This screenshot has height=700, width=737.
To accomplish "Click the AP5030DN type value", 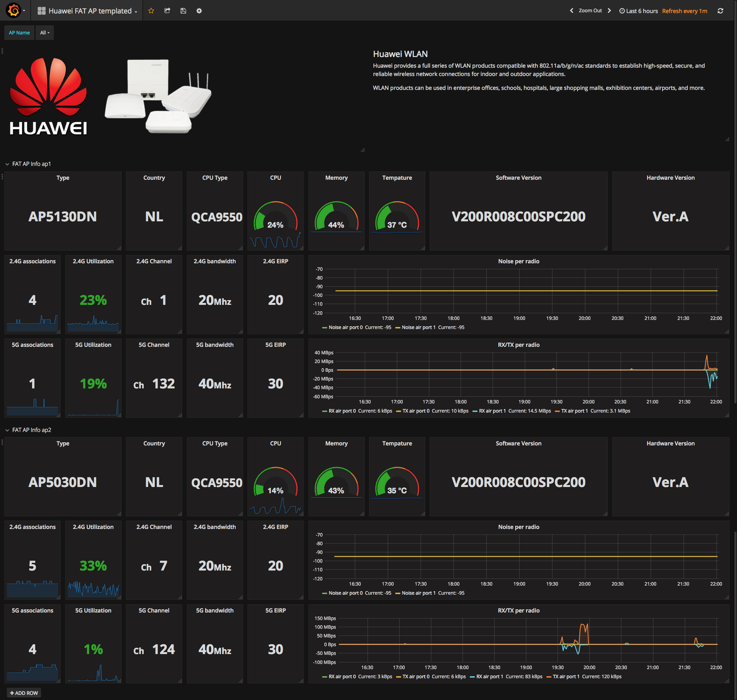I will 63,482.
